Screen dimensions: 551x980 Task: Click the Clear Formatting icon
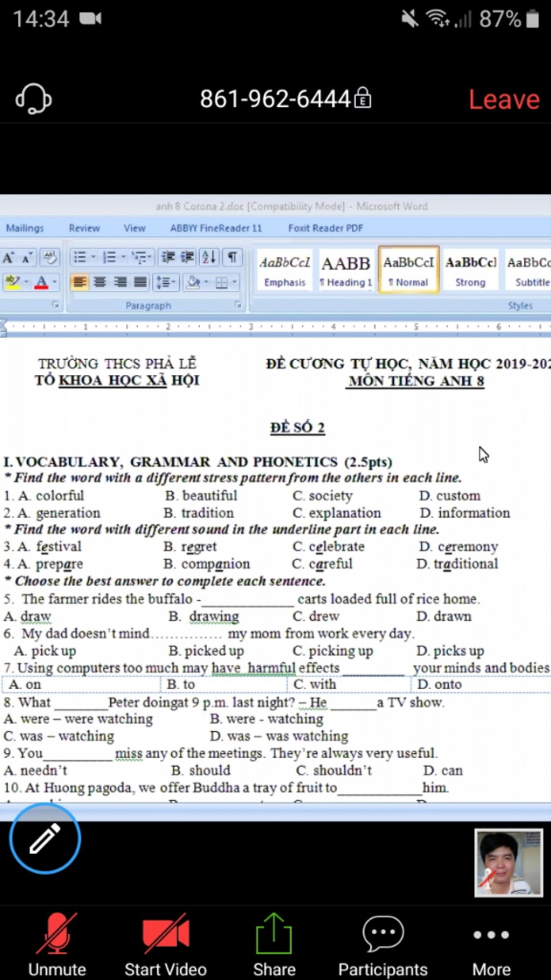click(50, 257)
